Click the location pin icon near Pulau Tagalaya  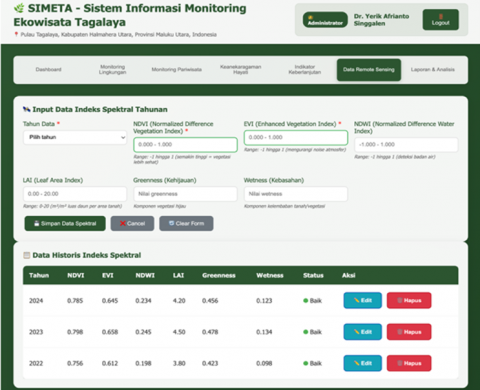tap(16, 34)
